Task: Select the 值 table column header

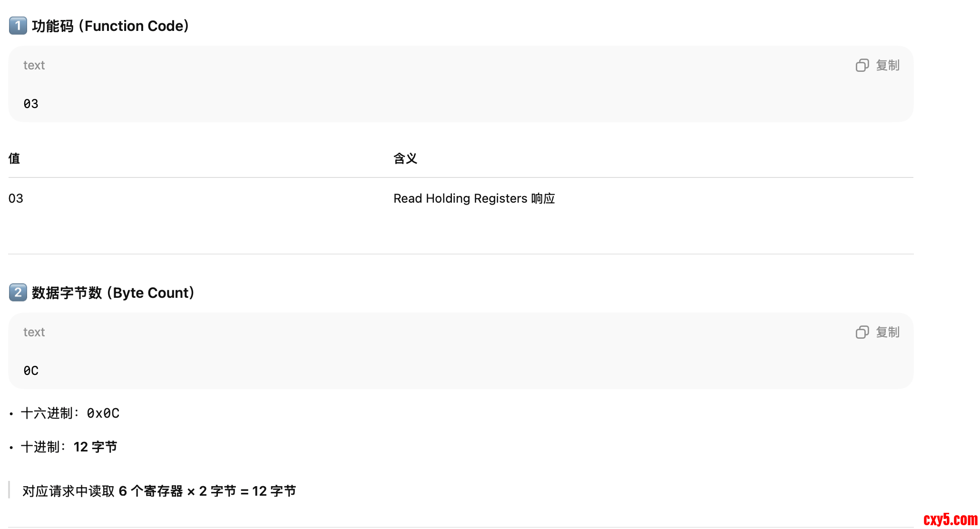Action: (14, 158)
